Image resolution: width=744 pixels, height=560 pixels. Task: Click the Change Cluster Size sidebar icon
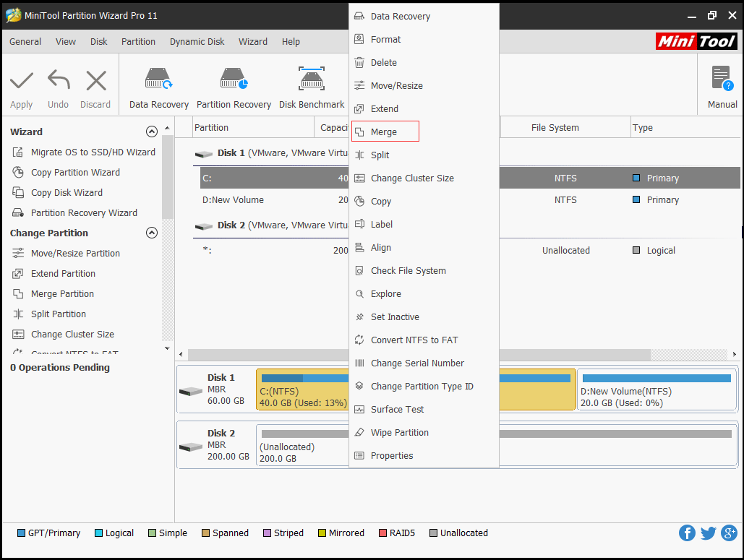18,335
